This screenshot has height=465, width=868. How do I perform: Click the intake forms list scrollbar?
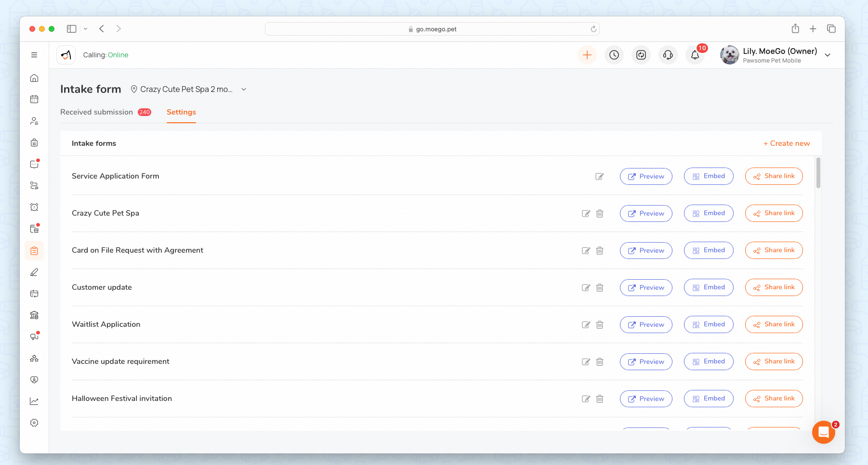click(x=818, y=173)
